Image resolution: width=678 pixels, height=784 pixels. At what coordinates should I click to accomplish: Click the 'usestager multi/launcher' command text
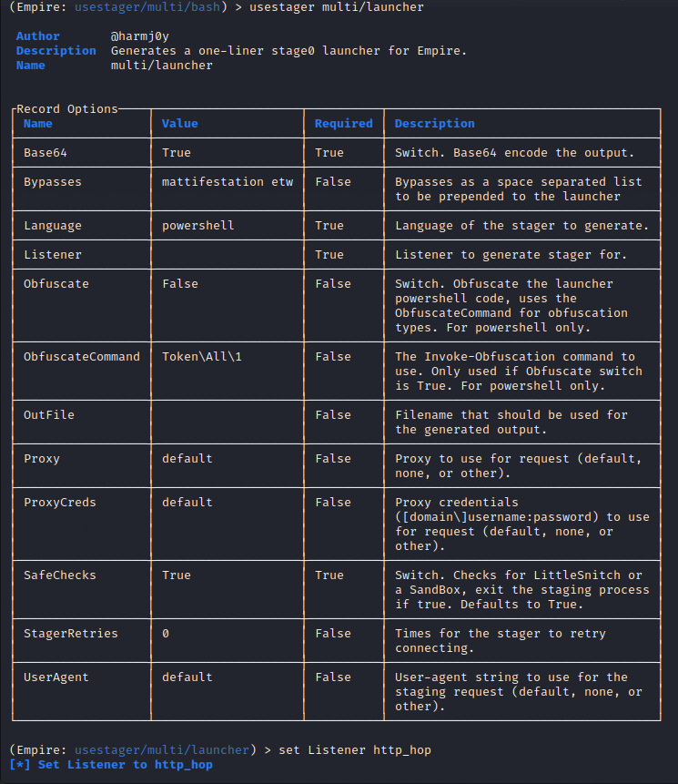tap(336, 7)
